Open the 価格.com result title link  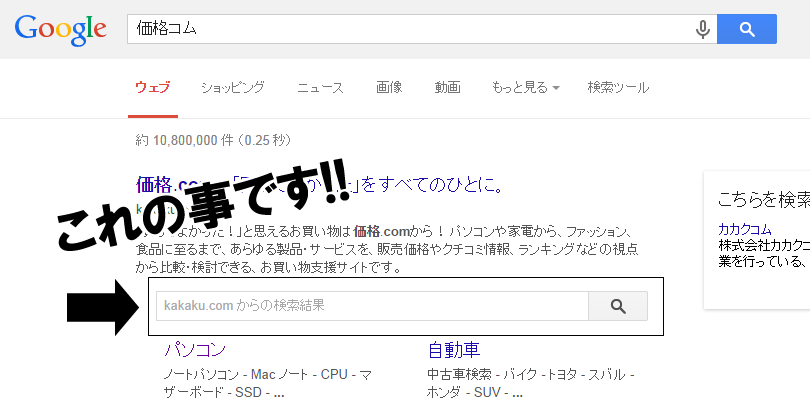point(319,184)
